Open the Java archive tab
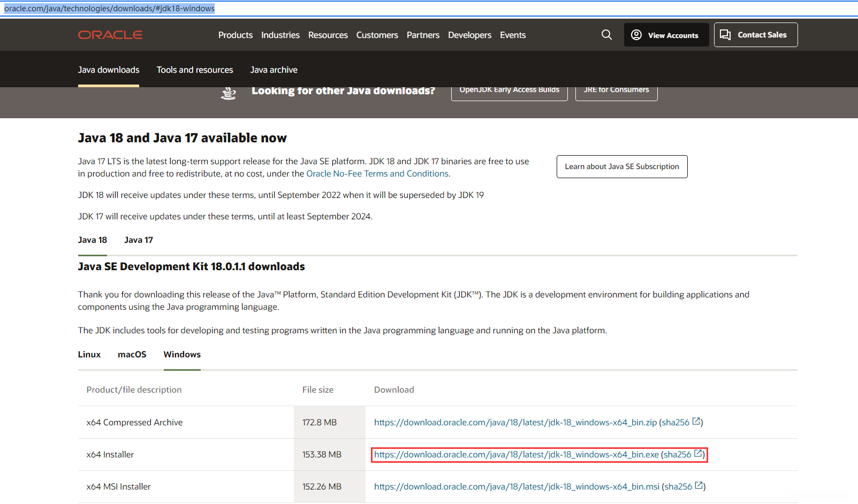The image size is (858, 504). point(274,70)
